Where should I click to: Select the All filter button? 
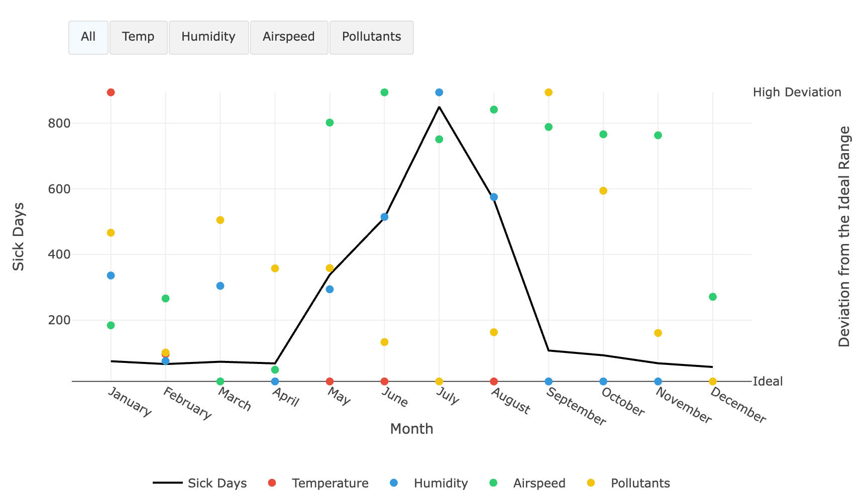click(88, 37)
